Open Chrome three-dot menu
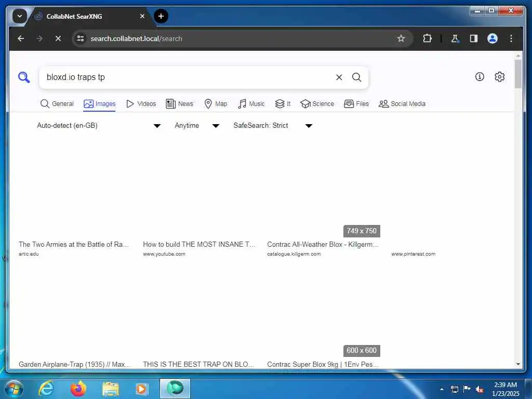This screenshot has width=532, height=399. [x=511, y=38]
